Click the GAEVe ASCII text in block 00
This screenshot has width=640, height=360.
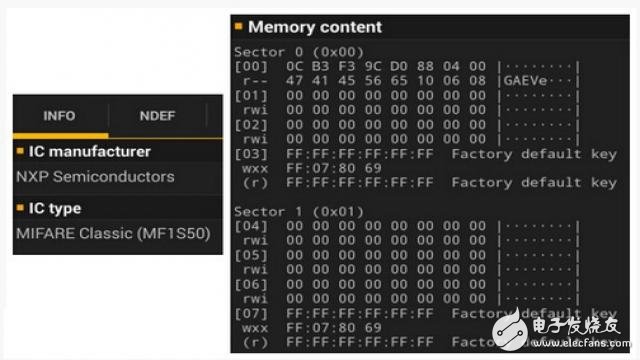[x=525, y=81]
